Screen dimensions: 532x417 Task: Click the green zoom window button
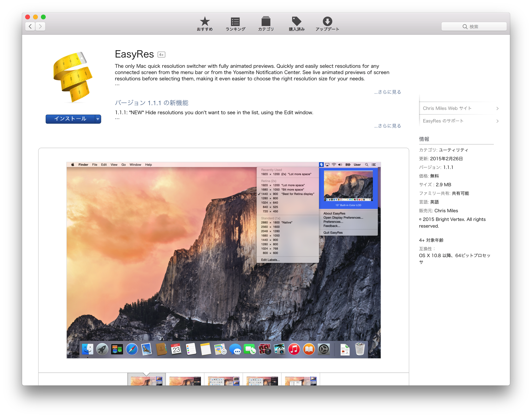(43, 17)
